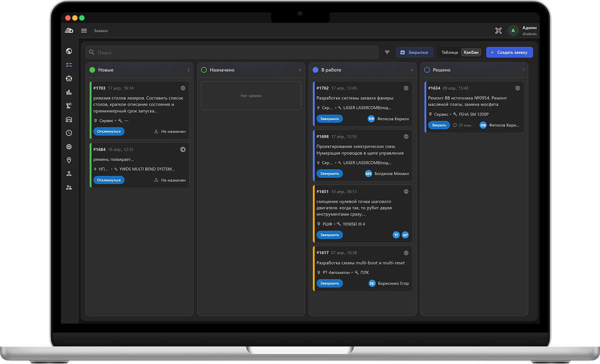
Task: Open the robot section in the sidebar
Action: point(69,78)
